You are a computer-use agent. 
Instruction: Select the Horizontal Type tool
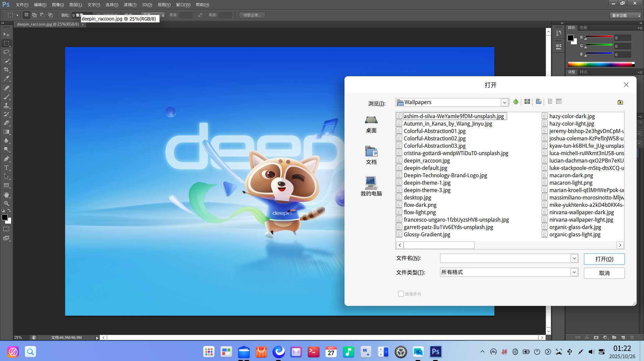tap(6, 168)
